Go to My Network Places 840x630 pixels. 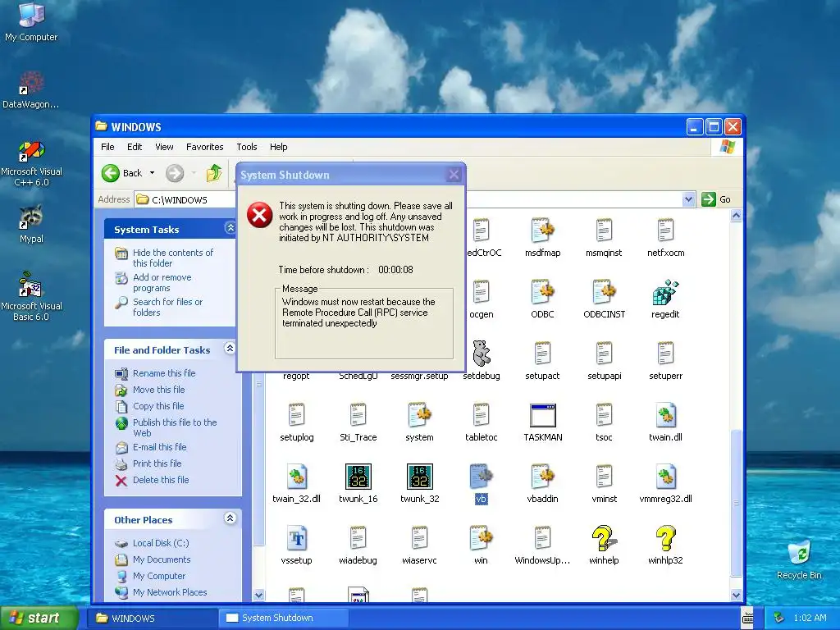point(170,592)
